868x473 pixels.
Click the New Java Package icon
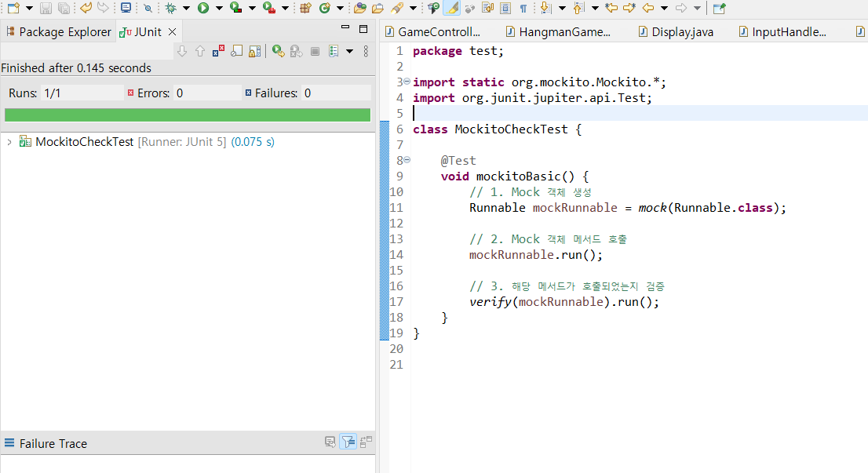[305, 8]
